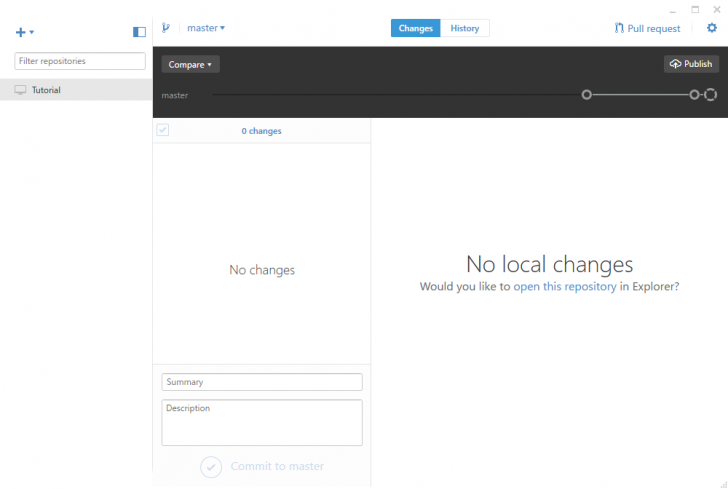Select the Tutorial repository
728x489 pixels.
76,90
